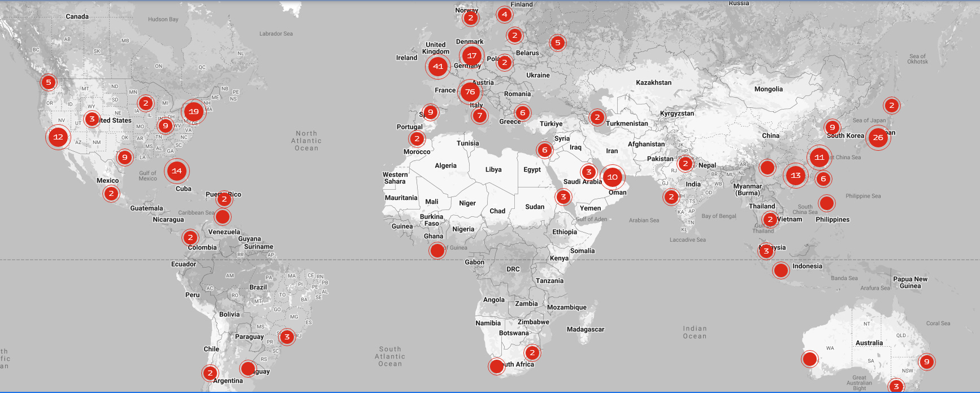Click the 3 cluster near Wyoming

coord(92,119)
